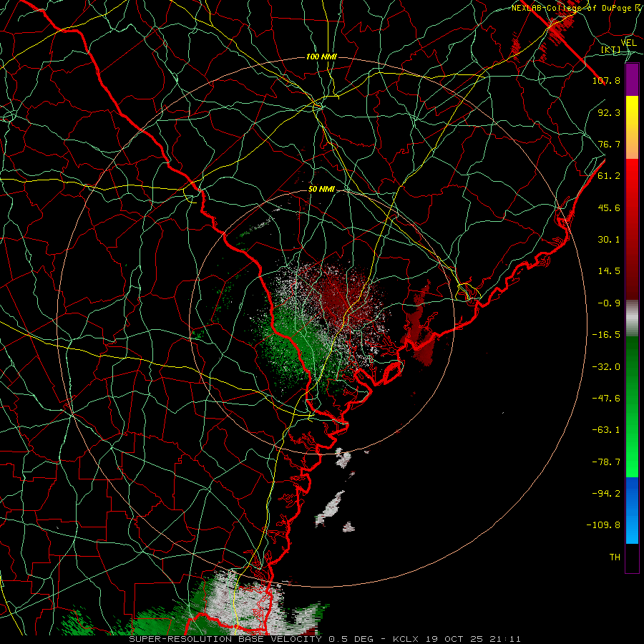The image size is (644, 644).
Task: Click the -32.0 velocity scale value
Action: click(x=606, y=367)
